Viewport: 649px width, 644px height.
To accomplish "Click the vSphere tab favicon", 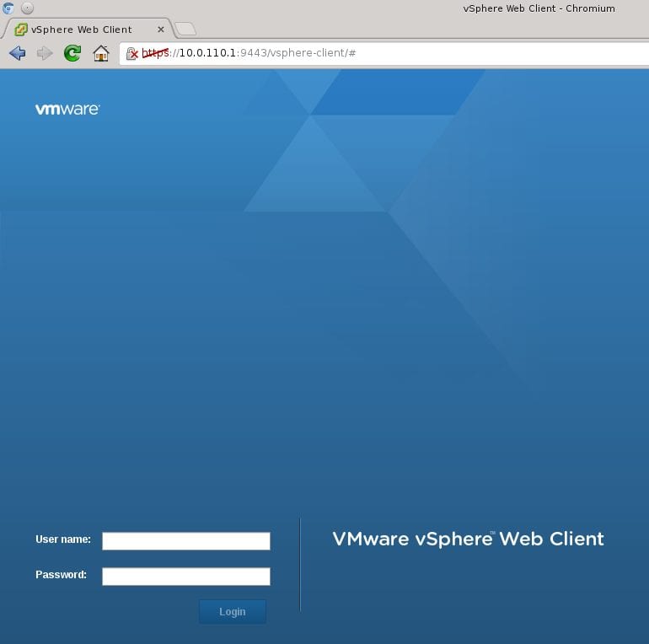I will pos(21,30).
